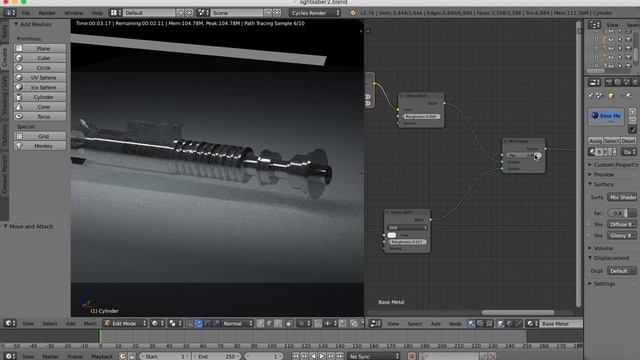Add a Cylinder mesh primitive
640x360 pixels.
pos(40,97)
